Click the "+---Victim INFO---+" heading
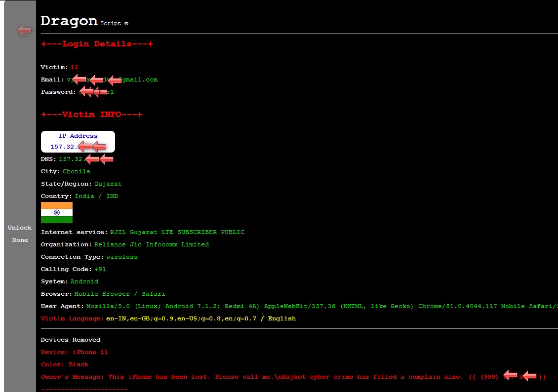This screenshot has height=392, width=558. 91,114
